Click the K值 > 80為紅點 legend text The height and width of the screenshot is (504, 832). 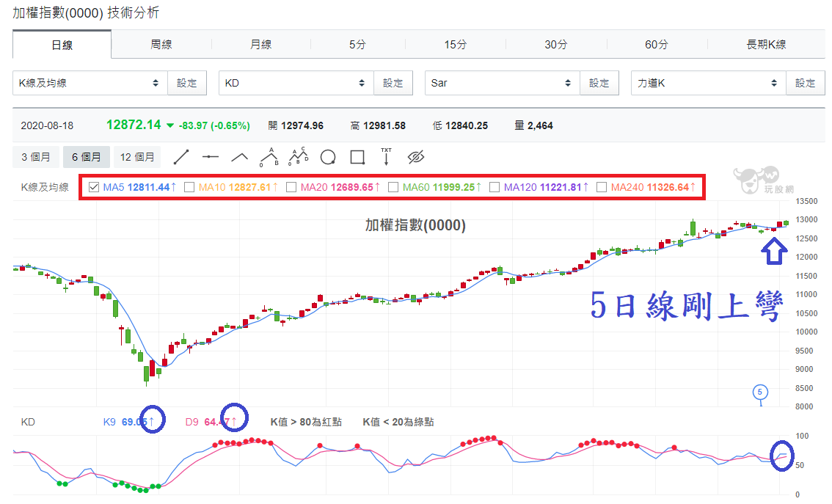(x=306, y=423)
